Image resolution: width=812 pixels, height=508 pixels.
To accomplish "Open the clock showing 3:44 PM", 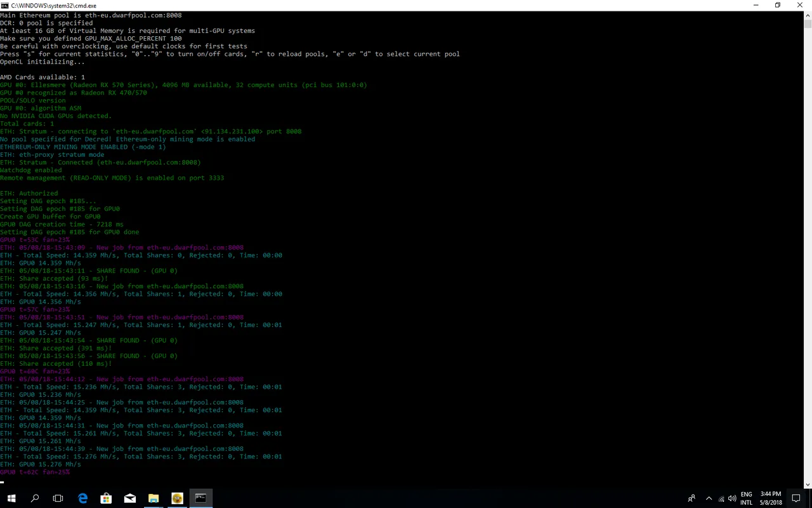I will pyautogui.click(x=771, y=498).
